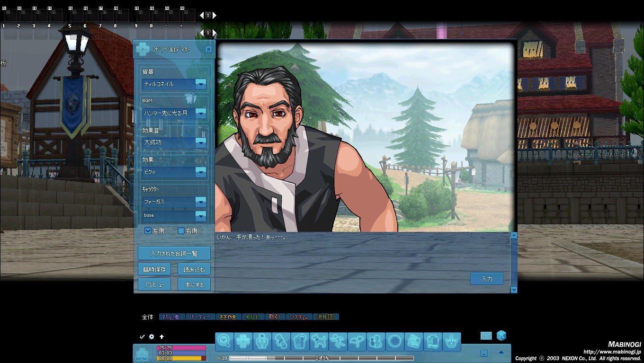Switch to the パーティー chat tab
644x363 pixels.
pyautogui.click(x=200, y=317)
